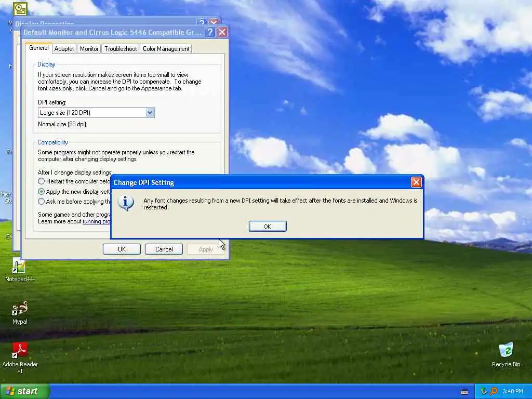
Task: Click the orange magnifier tray icon
Action: (x=494, y=391)
